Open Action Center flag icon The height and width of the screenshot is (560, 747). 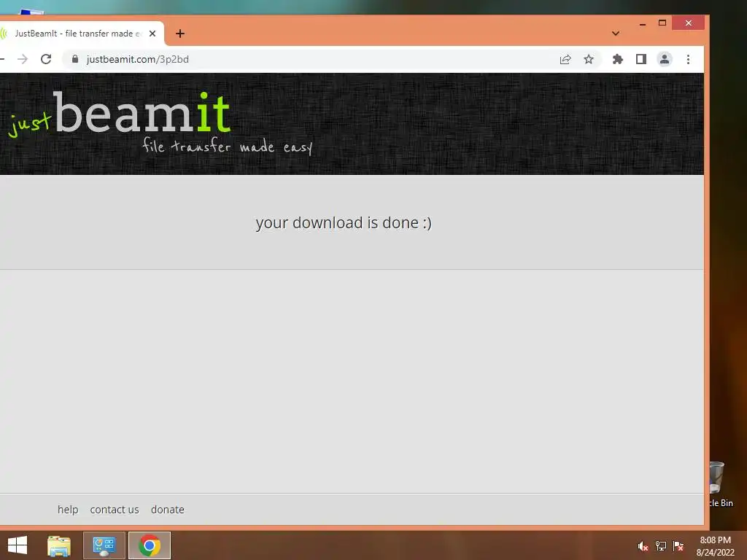click(678, 546)
